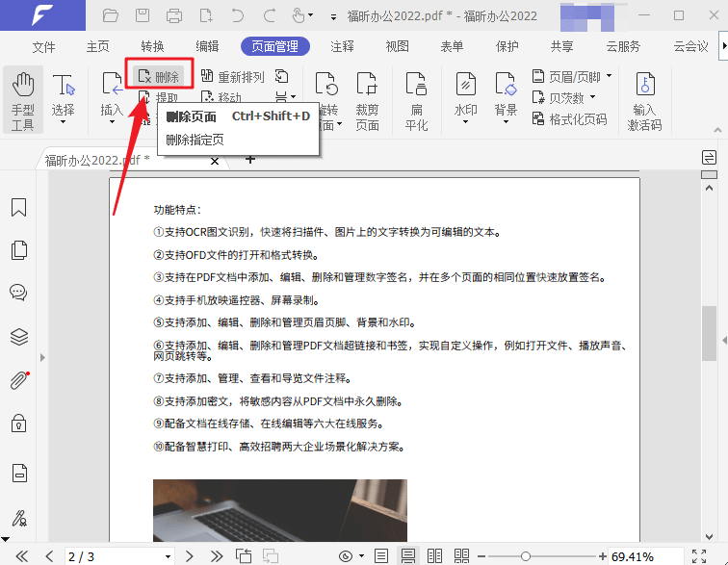Click the Background (背景) tool
Image resolution: width=728 pixels, height=565 pixels.
click(506, 98)
